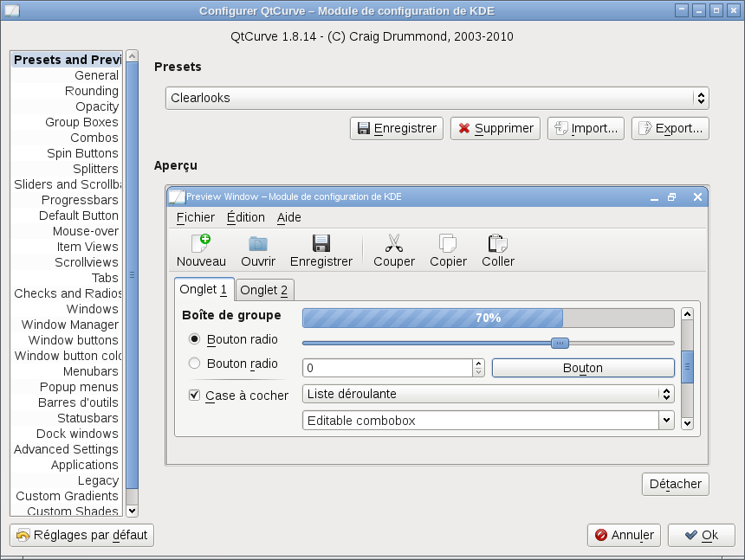Click the preview horizontal slider handle
Viewport: 745px width, 560px height.
tap(560, 343)
